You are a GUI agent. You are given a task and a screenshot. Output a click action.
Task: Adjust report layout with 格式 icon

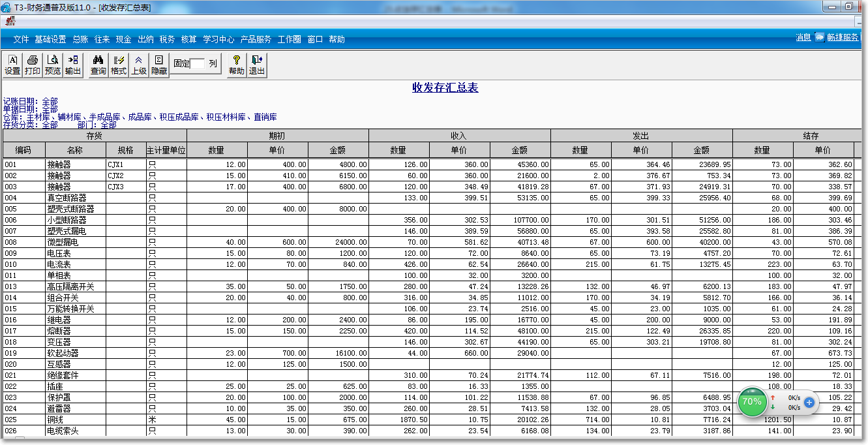tap(117, 64)
